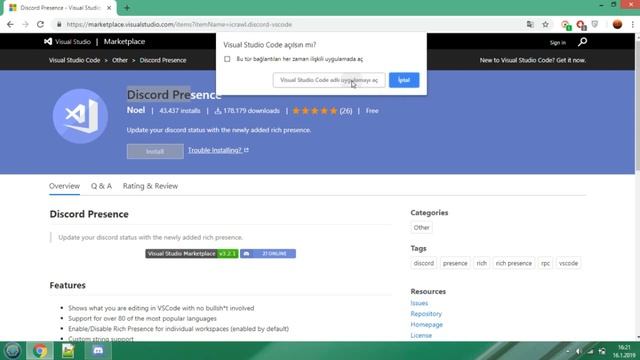Image resolution: width=640 pixels, height=360 pixels.
Task: Open the Repository resource link
Action: click(x=426, y=314)
